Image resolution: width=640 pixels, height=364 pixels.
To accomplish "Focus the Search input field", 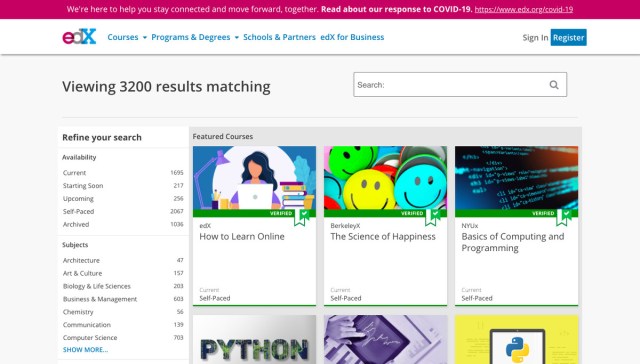I will coord(460,84).
